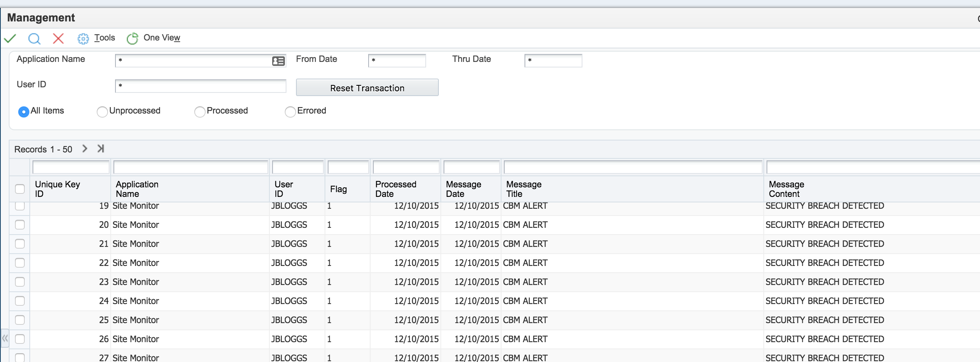This screenshot has width=980, height=362.
Task: Expand the collapsed left side panel
Action: tap(5, 339)
